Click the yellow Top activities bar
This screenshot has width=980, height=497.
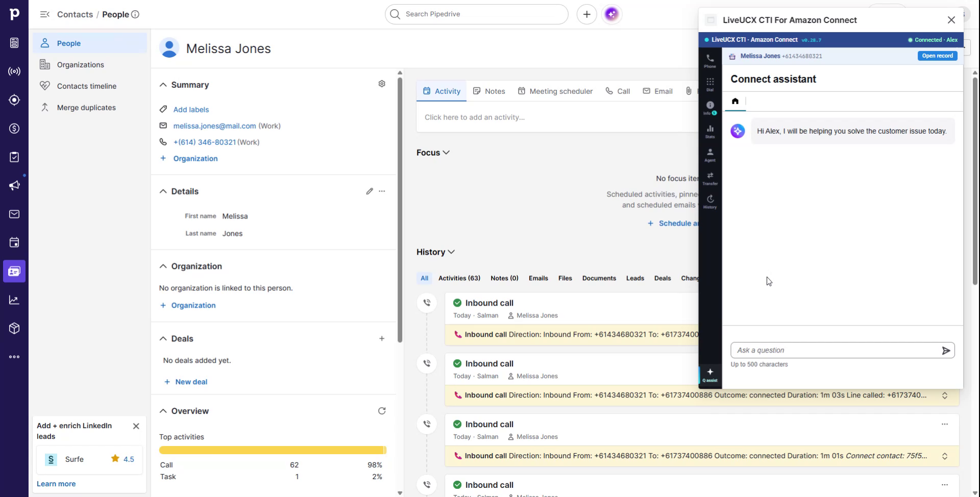[273, 450]
